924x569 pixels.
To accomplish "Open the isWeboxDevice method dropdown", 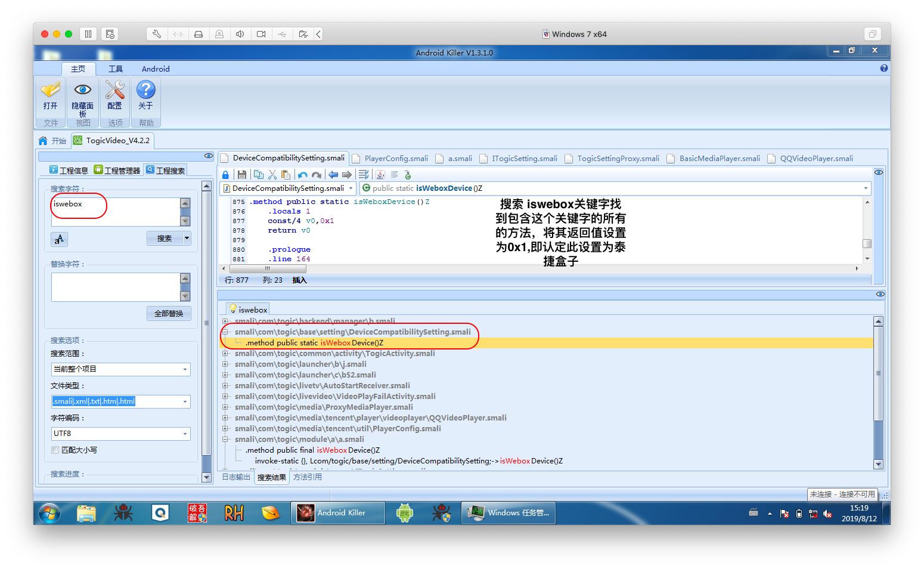I will click(866, 188).
